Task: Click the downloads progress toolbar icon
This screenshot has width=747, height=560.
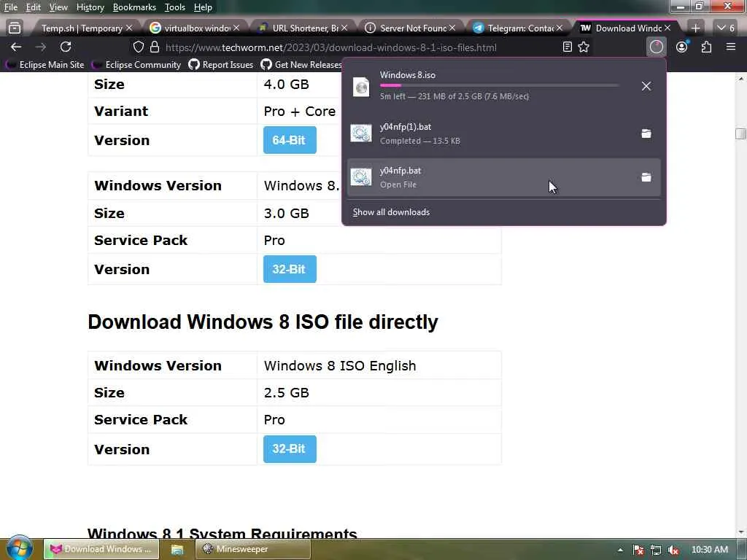Action: [x=656, y=47]
